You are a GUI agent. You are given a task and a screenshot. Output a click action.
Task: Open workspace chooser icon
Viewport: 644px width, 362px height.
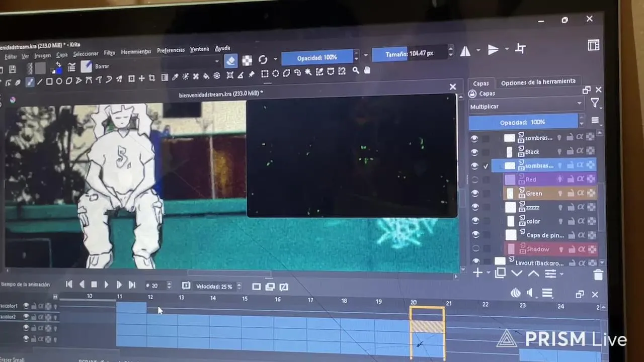pyautogui.click(x=594, y=45)
